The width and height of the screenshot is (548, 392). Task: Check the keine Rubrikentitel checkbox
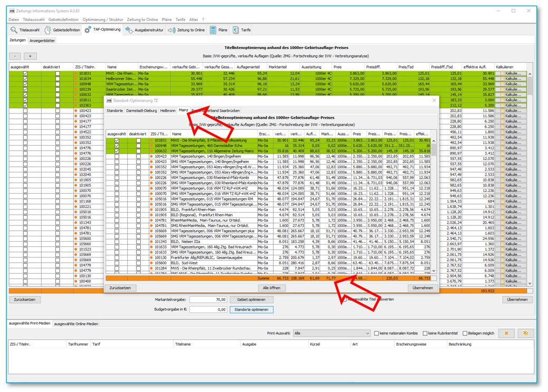(x=425, y=333)
